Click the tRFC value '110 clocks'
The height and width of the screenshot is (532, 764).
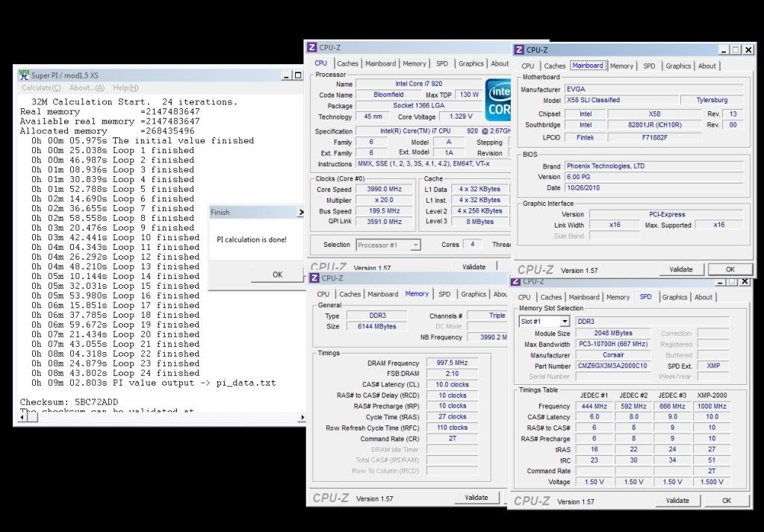pyautogui.click(x=452, y=428)
